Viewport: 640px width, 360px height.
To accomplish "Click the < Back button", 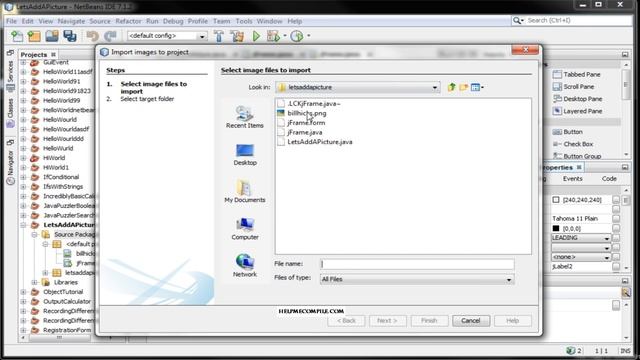I will [346, 321].
